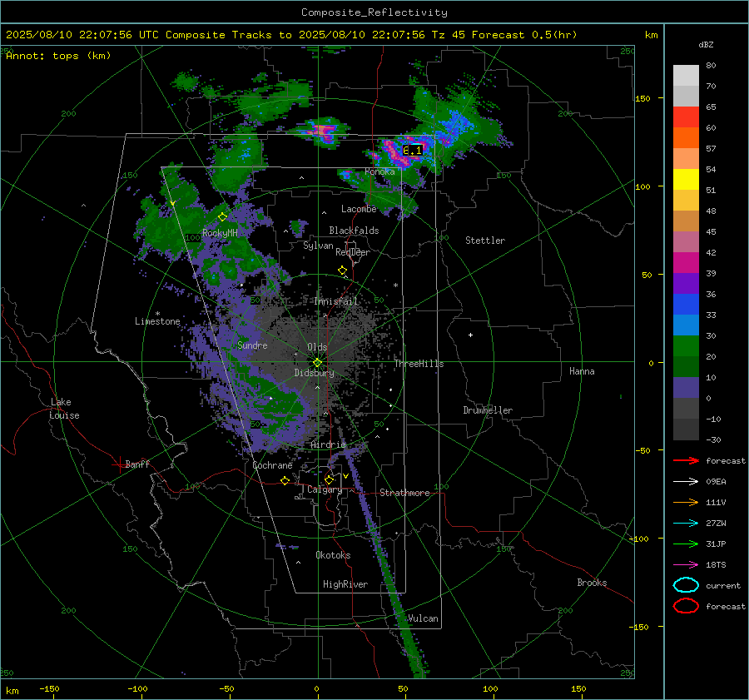This screenshot has width=749, height=700.
Task: Click the Brooks town label
Action: (592, 583)
